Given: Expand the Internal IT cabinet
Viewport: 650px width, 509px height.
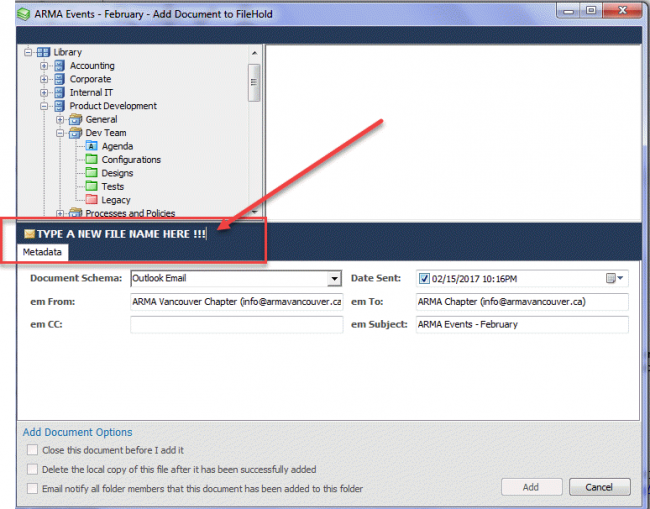Looking at the screenshot, I should point(44,92).
